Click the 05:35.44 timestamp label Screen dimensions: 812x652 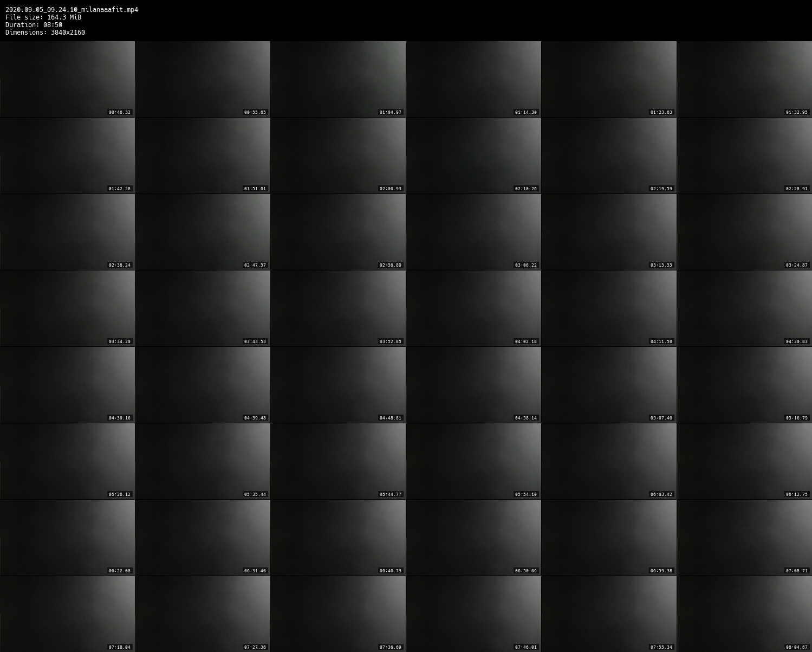pyautogui.click(x=255, y=495)
